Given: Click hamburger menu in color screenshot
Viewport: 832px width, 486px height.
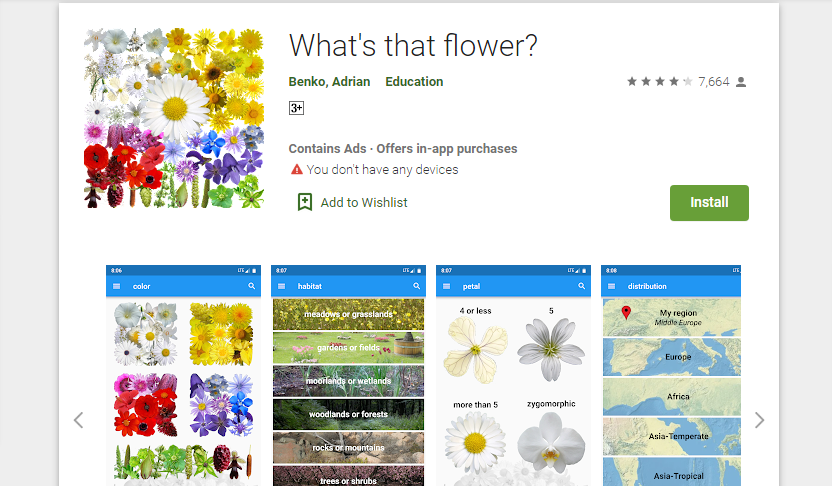Looking at the screenshot, I should 117,286.
